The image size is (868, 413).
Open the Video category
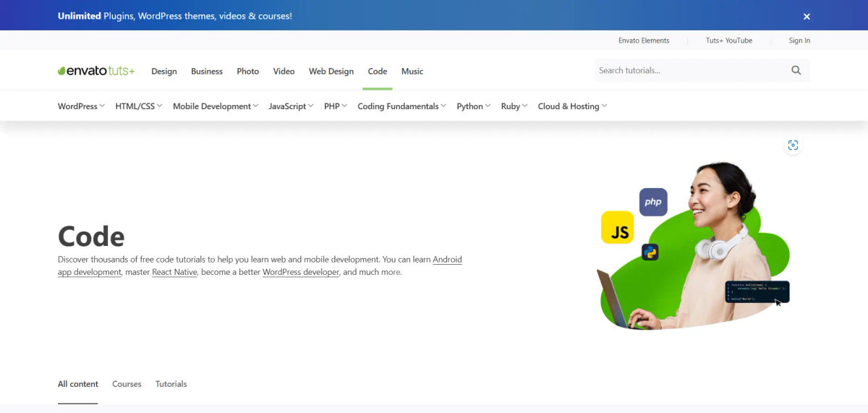[x=284, y=71]
